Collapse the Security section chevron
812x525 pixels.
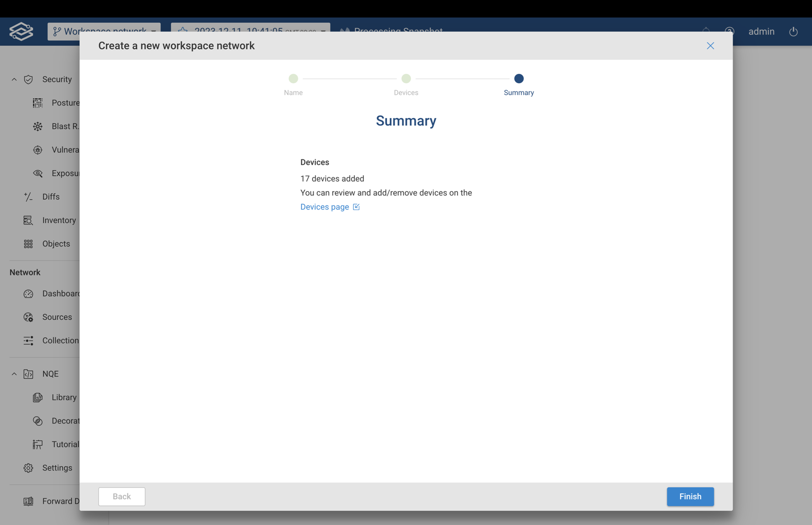pyautogui.click(x=14, y=79)
